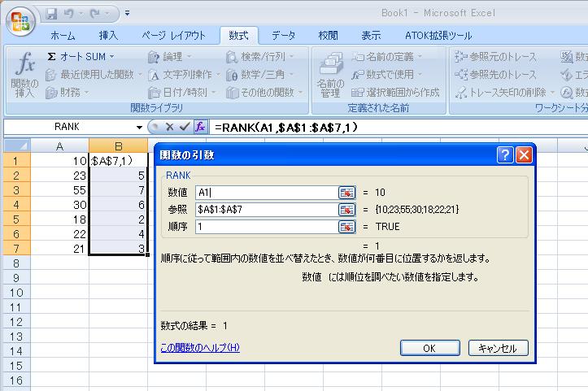
Task: Click the fx insert function icon in formula bar
Action: coord(200,127)
